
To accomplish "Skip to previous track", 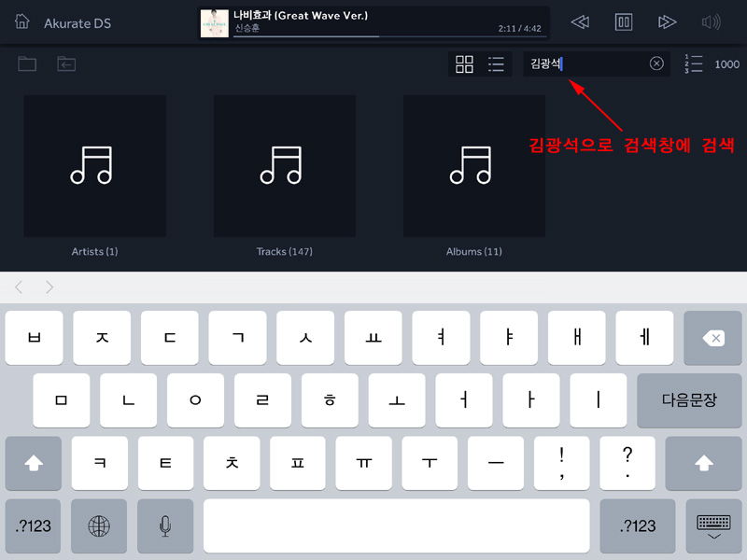I will pyautogui.click(x=580, y=21).
